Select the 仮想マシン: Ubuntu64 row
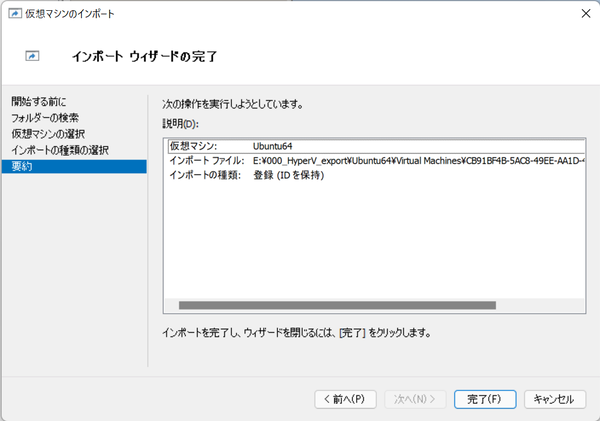The height and width of the screenshot is (421, 600). 377,146
